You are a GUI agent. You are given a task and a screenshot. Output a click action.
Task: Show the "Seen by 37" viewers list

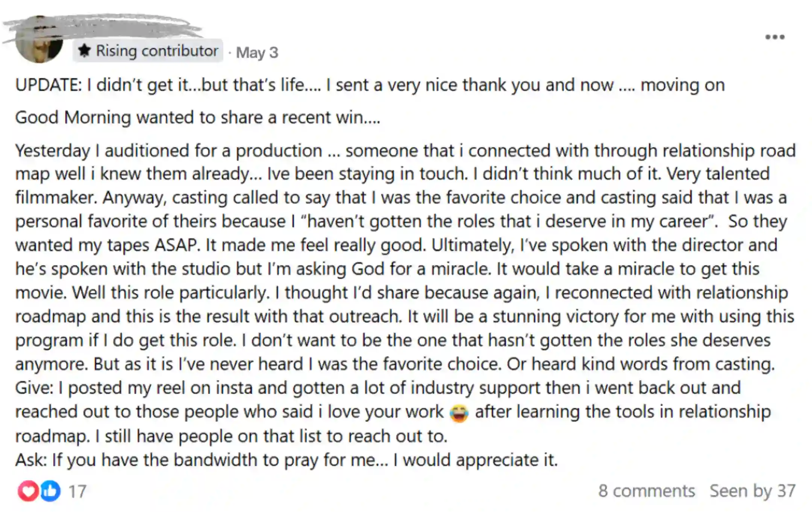(x=752, y=491)
